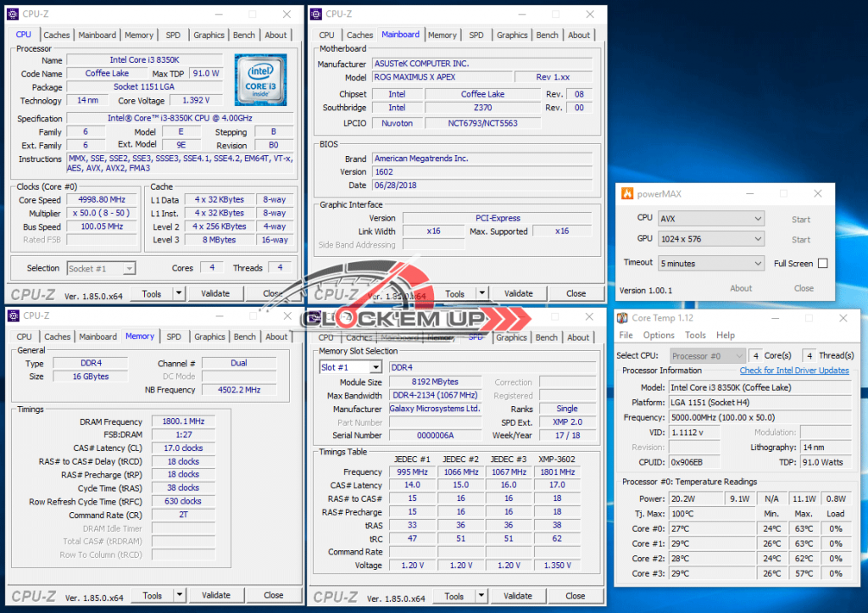Screen dimensions: 868x613
Task: Click Validate in the SPD window
Action: [x=518, y=596]
